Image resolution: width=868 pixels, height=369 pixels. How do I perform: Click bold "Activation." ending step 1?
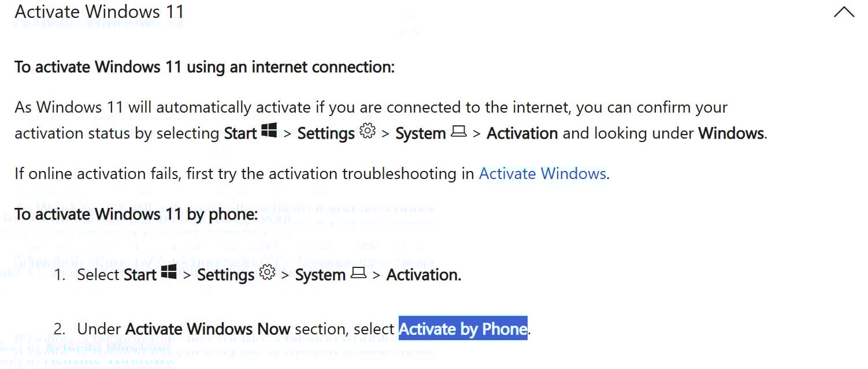pyautogui.click(x=424, y=275)
